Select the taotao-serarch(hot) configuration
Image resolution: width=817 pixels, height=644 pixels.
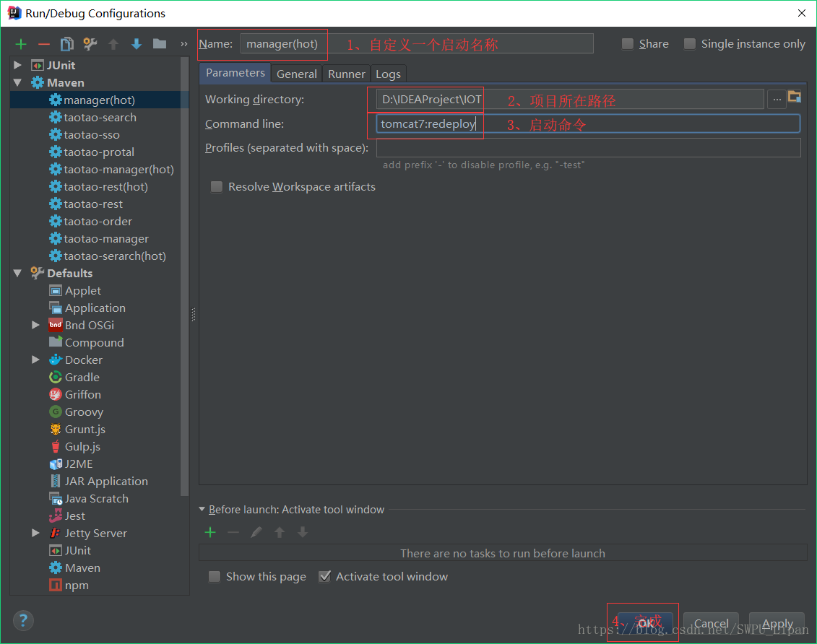click(115, 256)
